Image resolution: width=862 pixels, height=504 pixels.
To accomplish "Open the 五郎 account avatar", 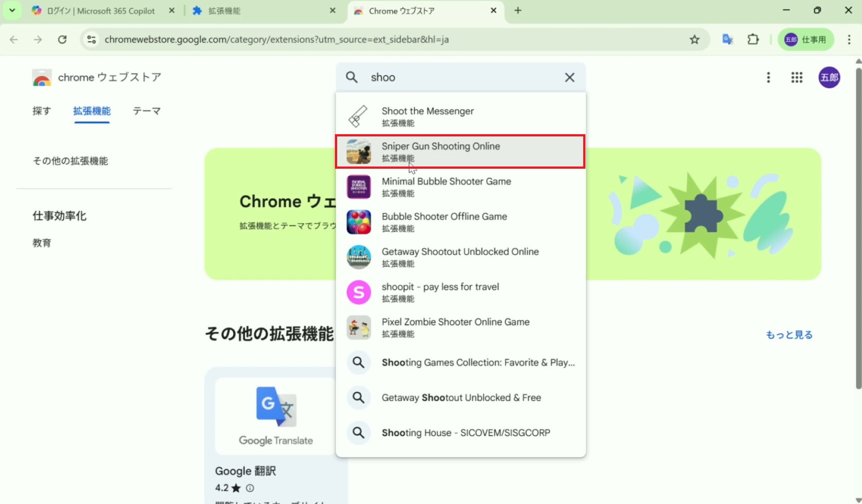I will [x=829, y=78].
